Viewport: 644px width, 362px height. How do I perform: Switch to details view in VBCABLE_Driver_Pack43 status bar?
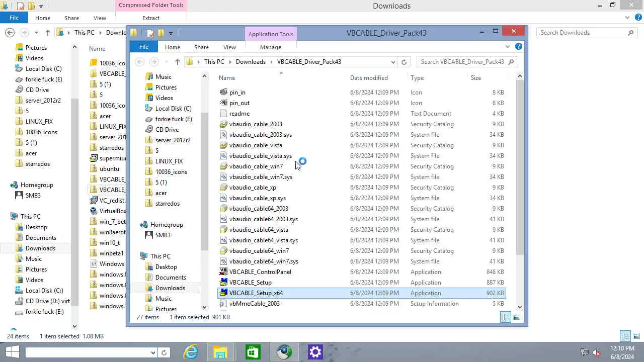506,317
